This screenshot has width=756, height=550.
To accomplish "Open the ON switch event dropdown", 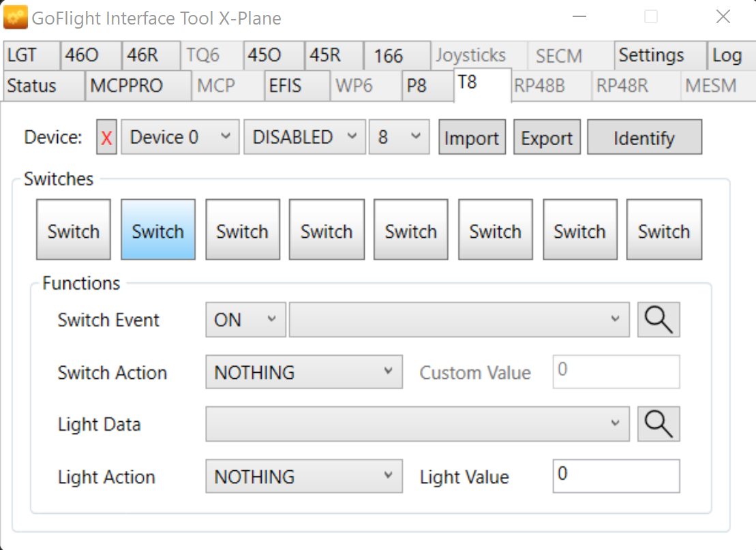I will 245,320.
